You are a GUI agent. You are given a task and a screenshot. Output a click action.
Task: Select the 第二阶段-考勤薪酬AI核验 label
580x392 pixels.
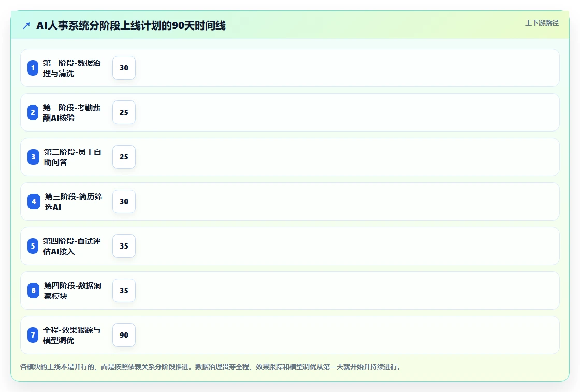(x=72, y=112)
